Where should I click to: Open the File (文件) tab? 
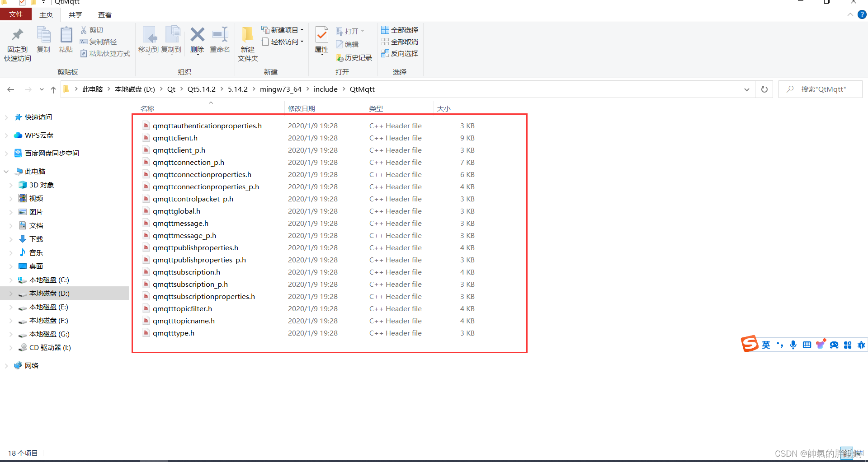[x=16, y=14]
